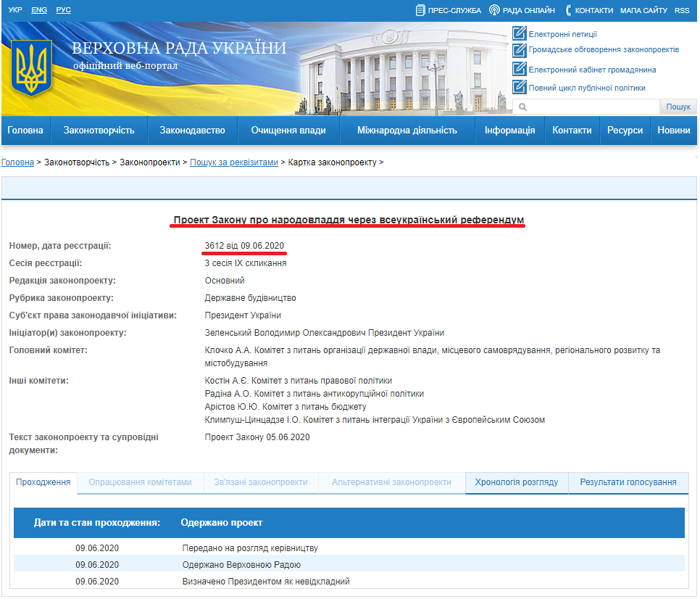Select the Опрацювання комітетами tab
Image resolution: width=700 pixels, height=599 pixels.
tap(140, 482)
